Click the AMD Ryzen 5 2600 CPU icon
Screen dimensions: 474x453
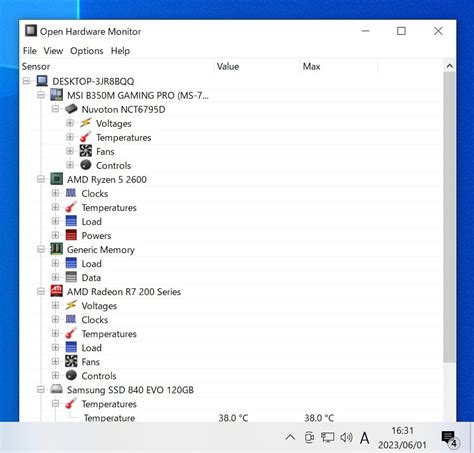tap(56, 179)
